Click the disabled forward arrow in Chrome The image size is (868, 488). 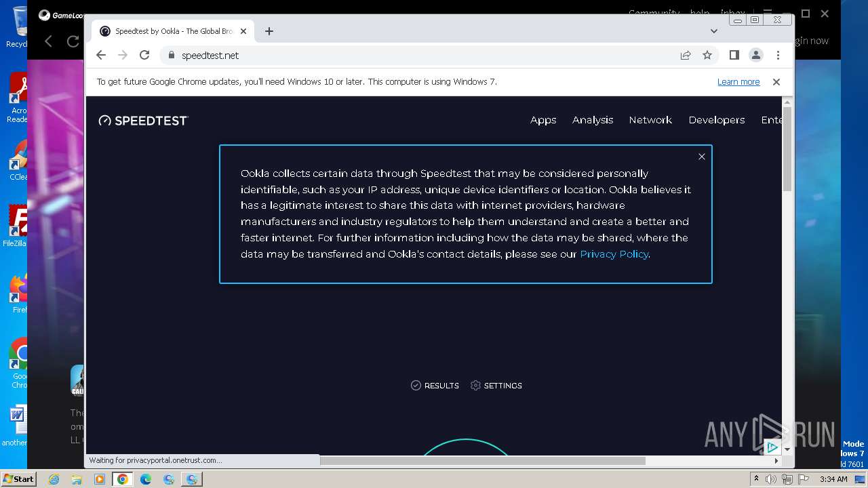coord(123,55)
